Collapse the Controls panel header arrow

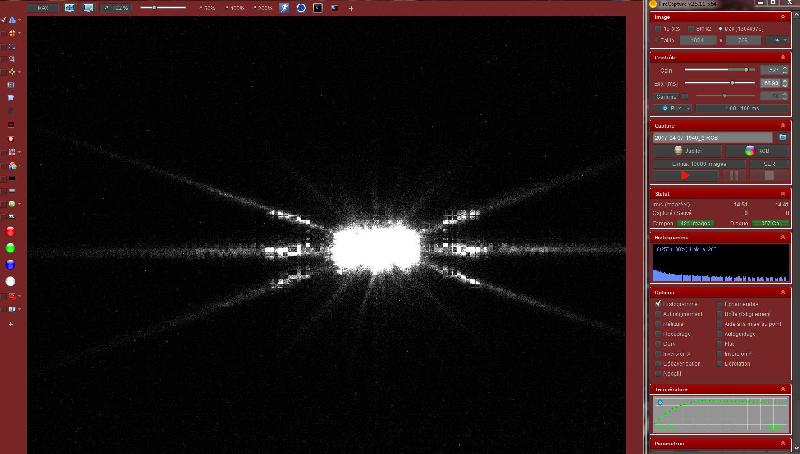783,57
